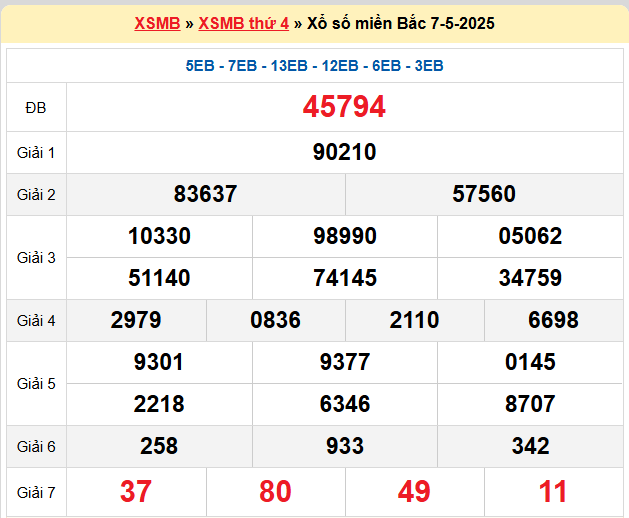Open the XSMB thứ 4 link
This screenshot has width=629, height=518.
243,23
